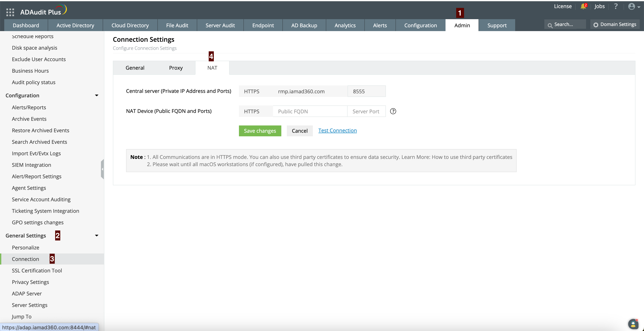Screen dimensions: 644x331
Task: Collapse the General Settings section arrow
Action: tap(96, 236)
